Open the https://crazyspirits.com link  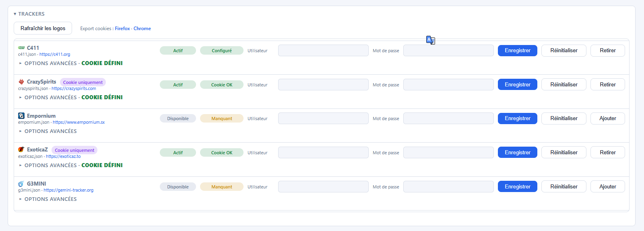[x=74, y=88]
